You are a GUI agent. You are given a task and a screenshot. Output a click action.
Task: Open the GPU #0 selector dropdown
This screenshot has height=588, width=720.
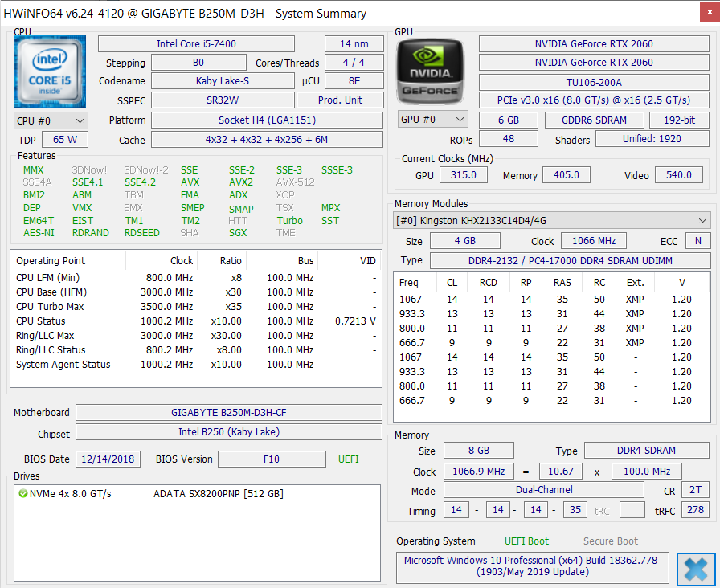(432, 120)
